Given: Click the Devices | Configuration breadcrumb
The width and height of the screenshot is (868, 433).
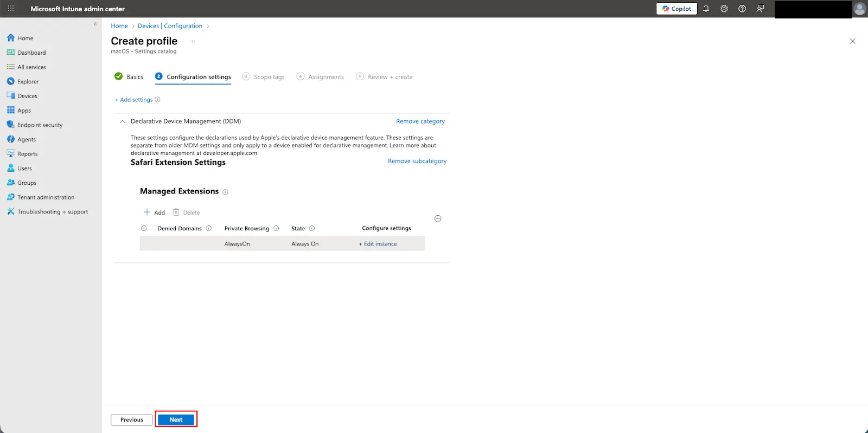Looking at the screenshot, I should pos(170,26).
